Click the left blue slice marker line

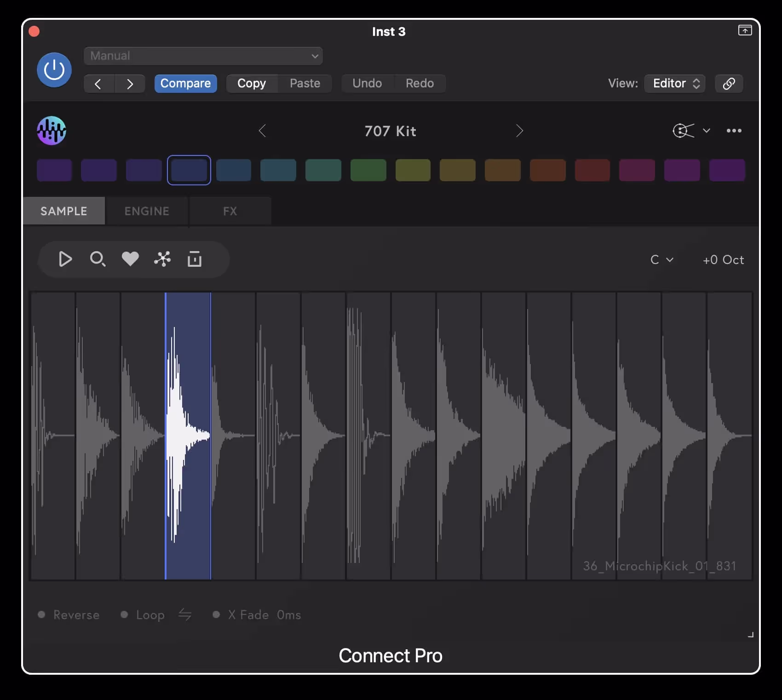[x=166, y=436]
